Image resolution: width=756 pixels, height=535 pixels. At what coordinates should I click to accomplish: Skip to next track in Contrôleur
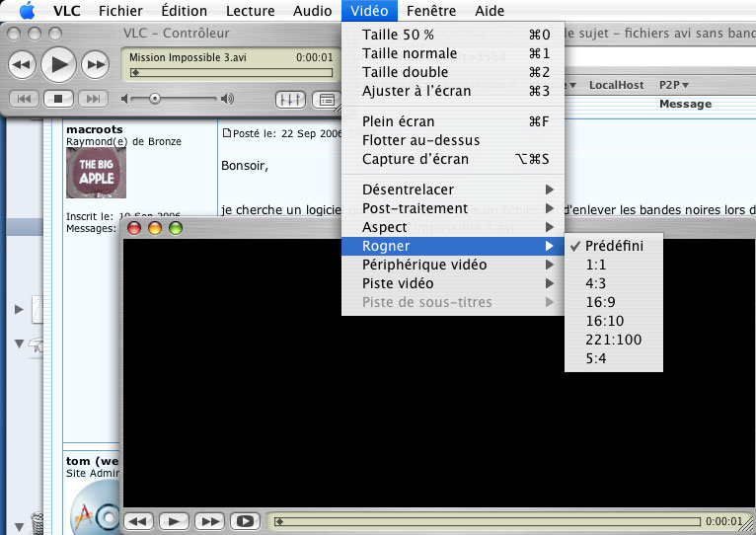tap(93, 99)
